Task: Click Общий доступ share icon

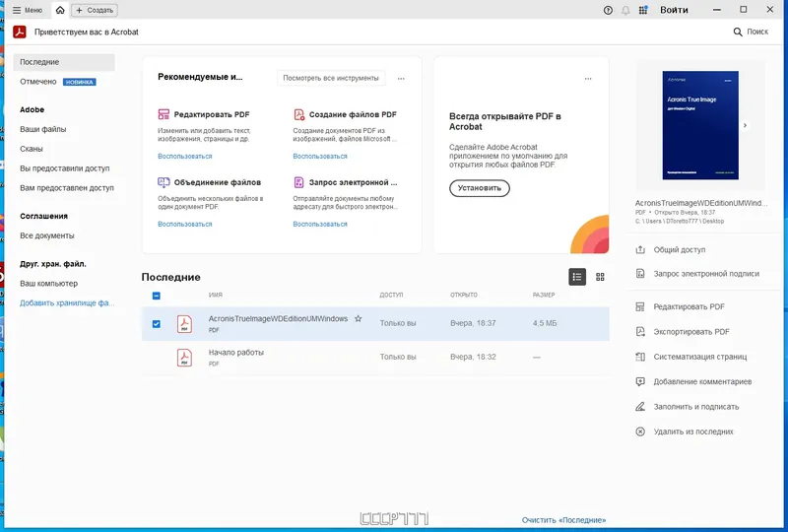Action: point(640,250)
